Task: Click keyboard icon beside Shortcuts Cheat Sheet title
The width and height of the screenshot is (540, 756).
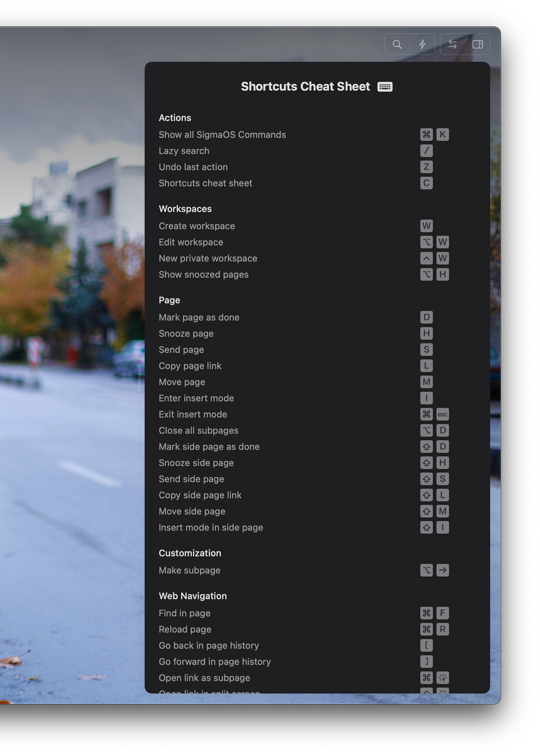Action: tap(385, 86)
